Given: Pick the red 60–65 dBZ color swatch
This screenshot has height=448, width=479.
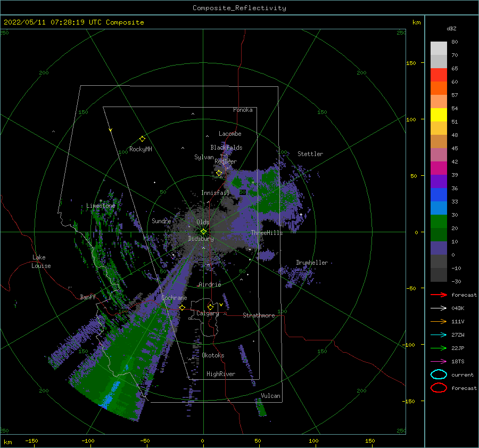Looking at the screenshot, I should [x=439, y=75].
